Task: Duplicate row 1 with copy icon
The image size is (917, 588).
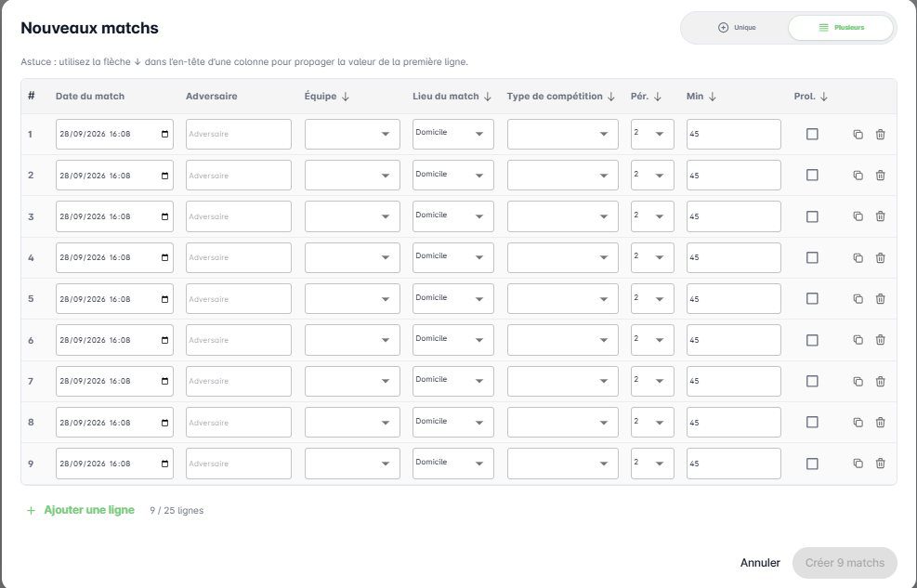Action: [x=858, y=135]
